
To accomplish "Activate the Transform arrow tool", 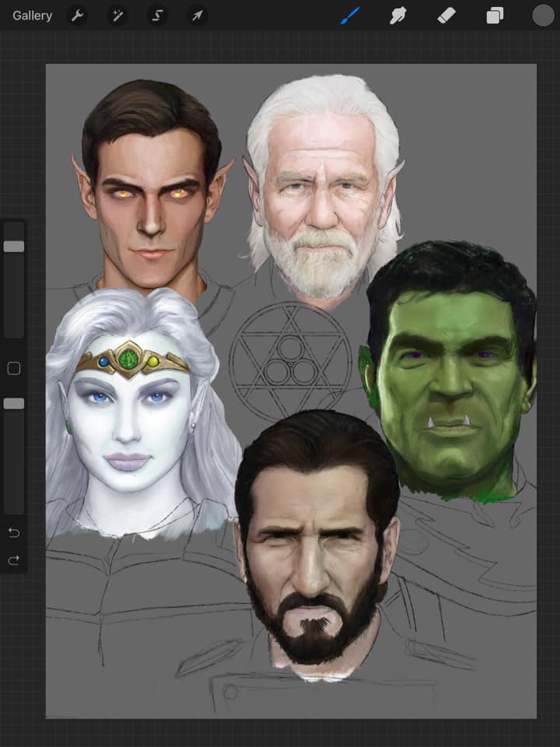I will click(198, 16).
